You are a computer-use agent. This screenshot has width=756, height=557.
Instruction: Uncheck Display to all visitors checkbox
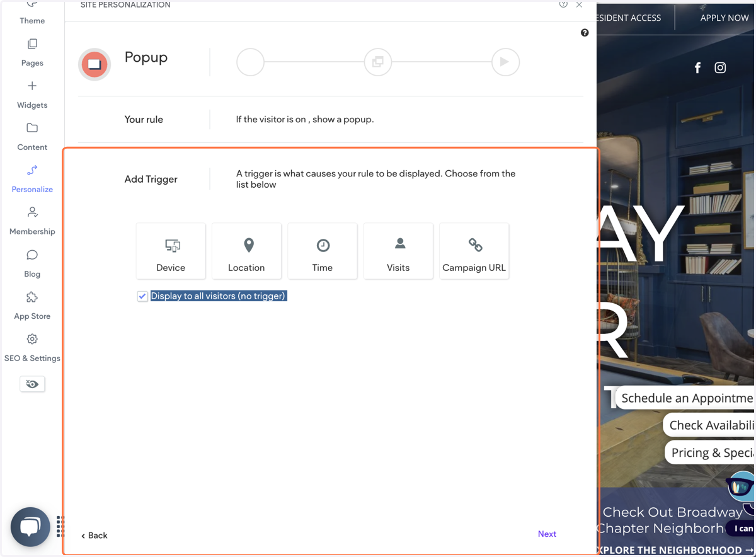(142, 296)
